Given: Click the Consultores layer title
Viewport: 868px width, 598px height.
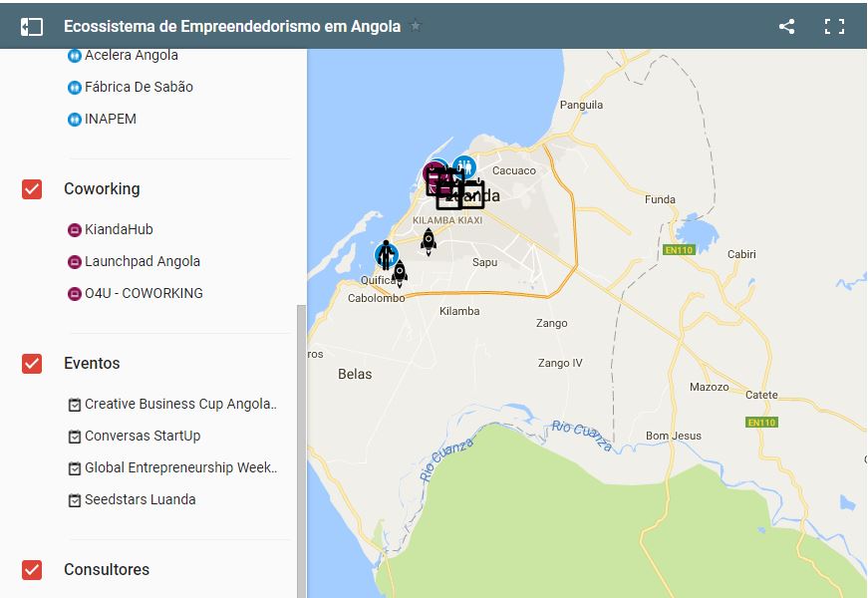Looking at the screenshot, I should coord(107,570).
